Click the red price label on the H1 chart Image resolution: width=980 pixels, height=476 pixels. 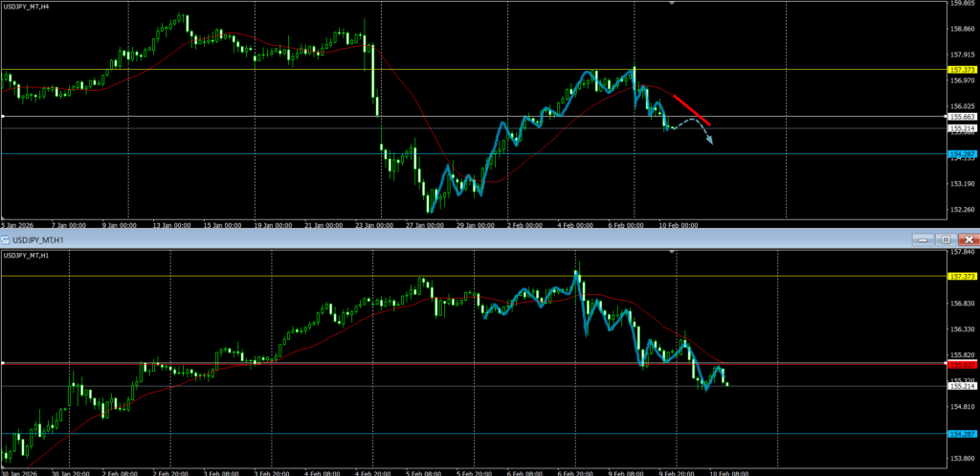point(961,364)
